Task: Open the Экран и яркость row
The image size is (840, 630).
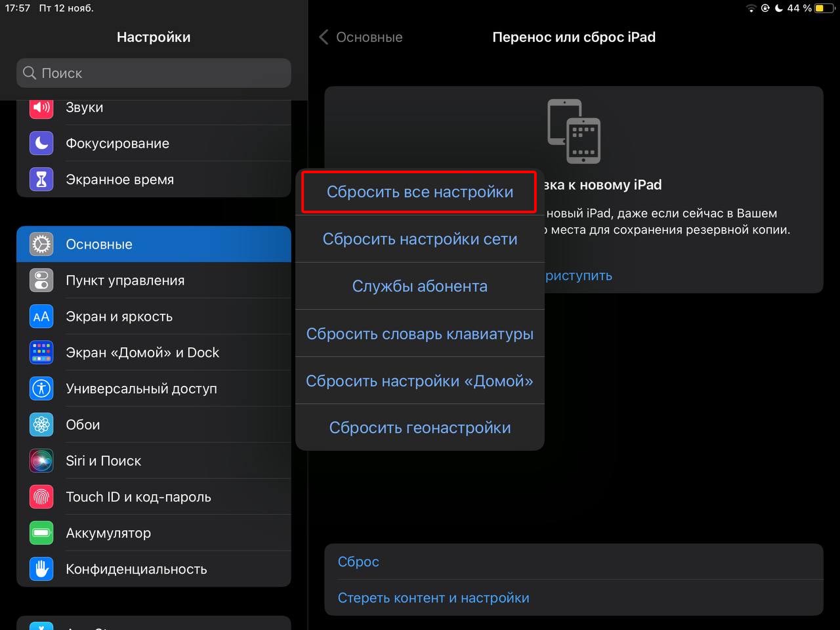Action: [154, 316]
